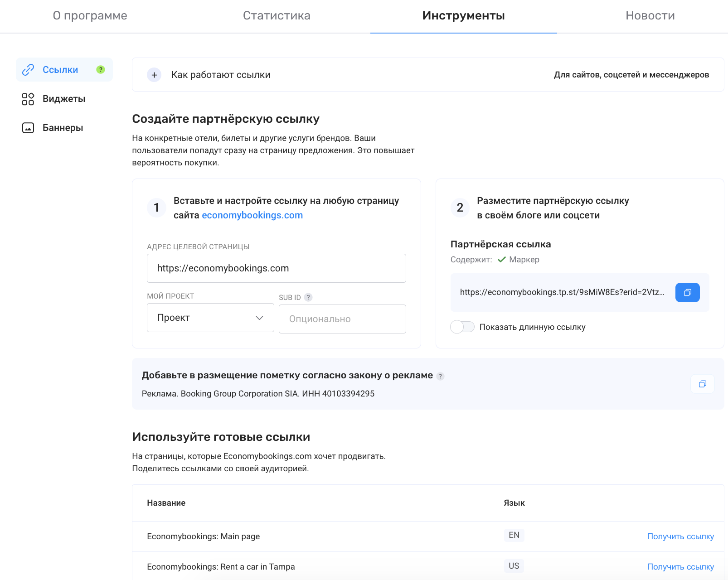Focus the SUB ID optional input field
This screenshot has height=580, width=728.
click(342, 319)
